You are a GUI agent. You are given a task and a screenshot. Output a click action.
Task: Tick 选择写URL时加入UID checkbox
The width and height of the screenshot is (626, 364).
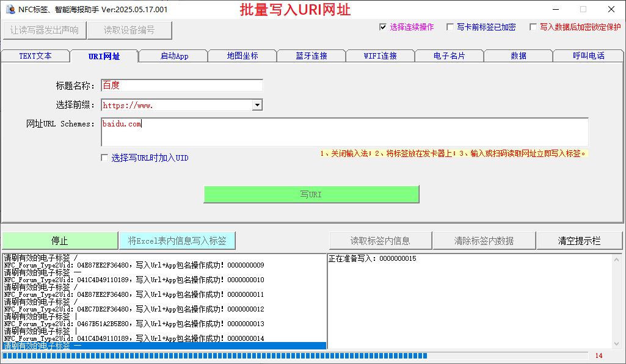104,158
